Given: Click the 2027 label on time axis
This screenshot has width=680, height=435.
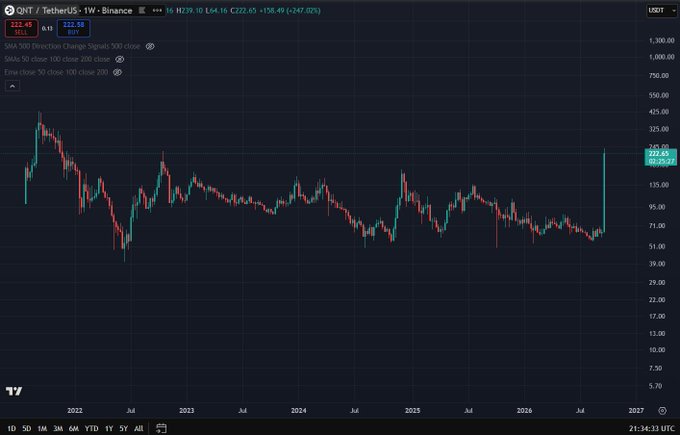Looking at the screenshot, I should click(636, 410).
